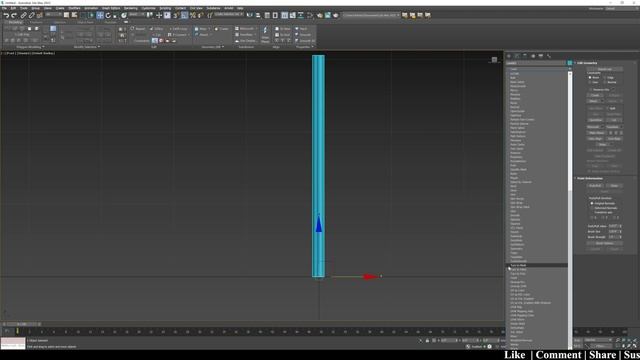
Task: Activate the Select and Scale tool
Action: coord(115,16)
